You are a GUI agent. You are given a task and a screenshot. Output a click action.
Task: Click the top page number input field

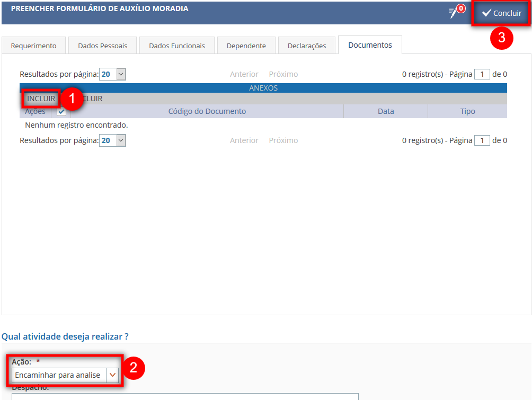tap(482, 74)
